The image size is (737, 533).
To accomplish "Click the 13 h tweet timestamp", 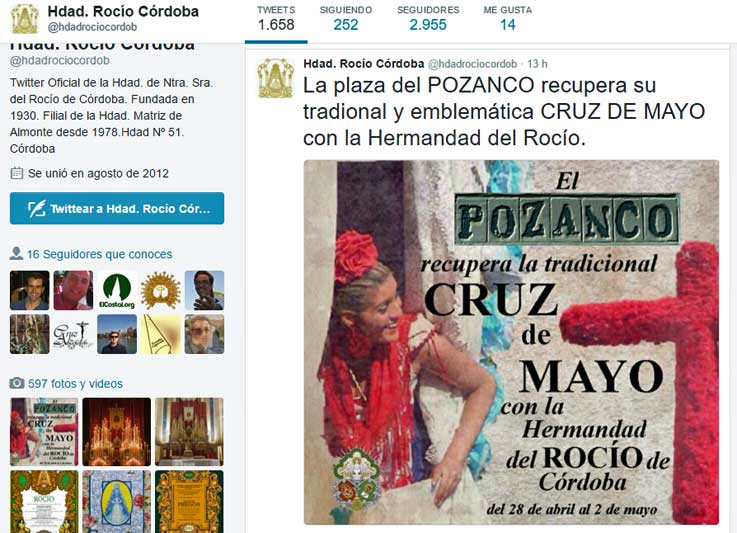I will tap(537, 64).
